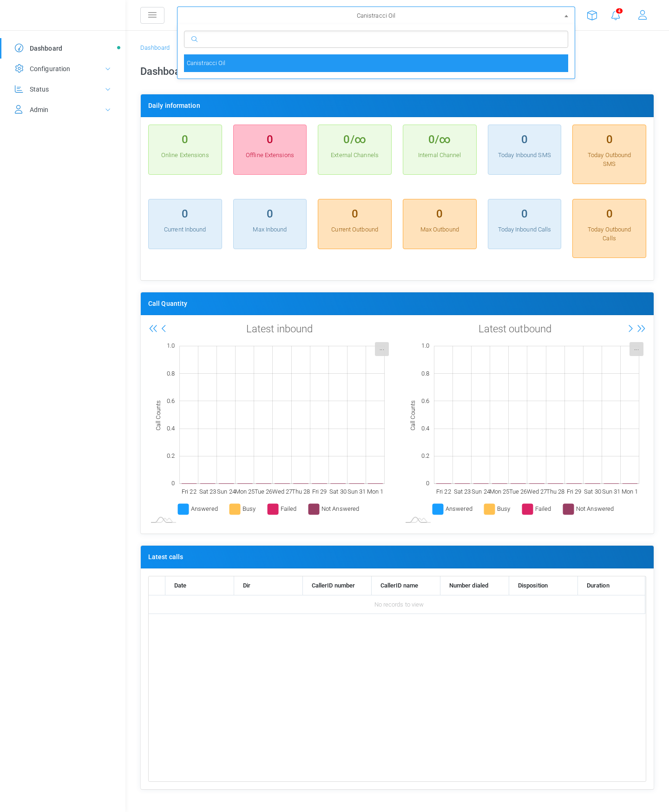This screenshot has height=812, width=669.
Task: Sort table by Dir column header
Action: click(x=268, y=586)
